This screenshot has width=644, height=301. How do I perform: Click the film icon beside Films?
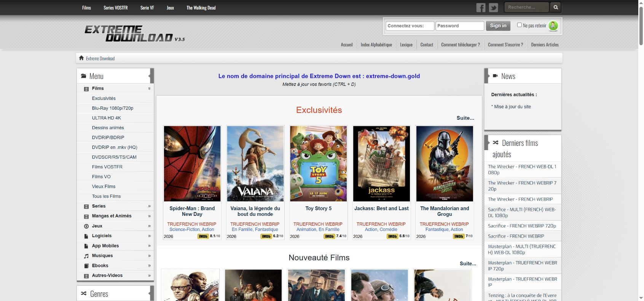(x=86, y=89)
